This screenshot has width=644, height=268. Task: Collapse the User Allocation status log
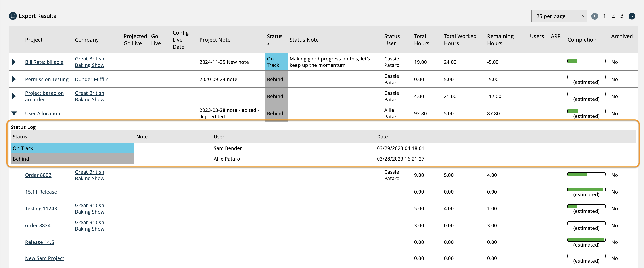(14, 113)
